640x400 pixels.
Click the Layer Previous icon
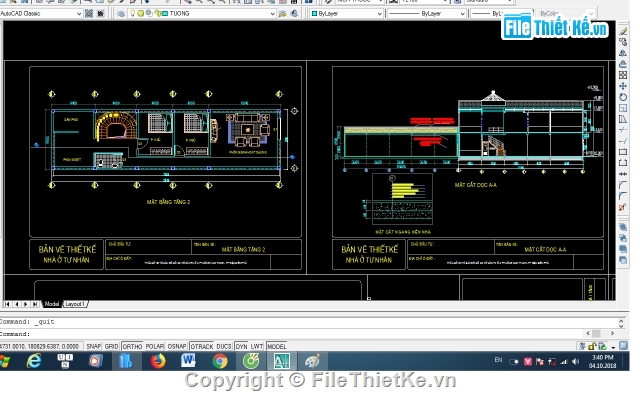tap(294, 13)
